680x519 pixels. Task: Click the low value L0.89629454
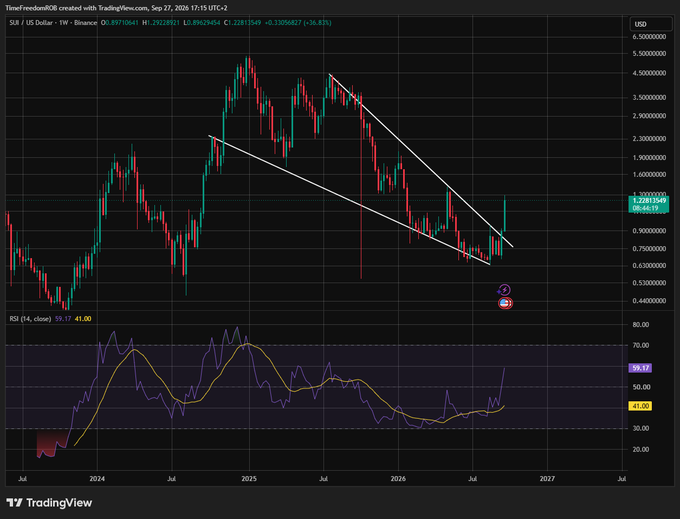point(201,23)
